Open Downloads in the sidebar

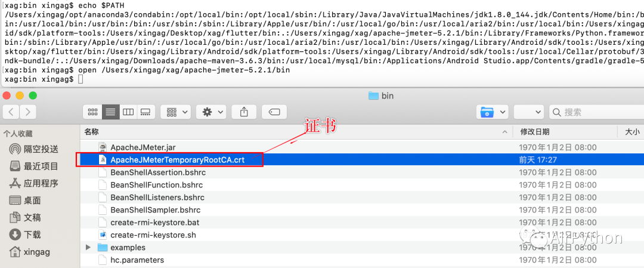(26, 235)
